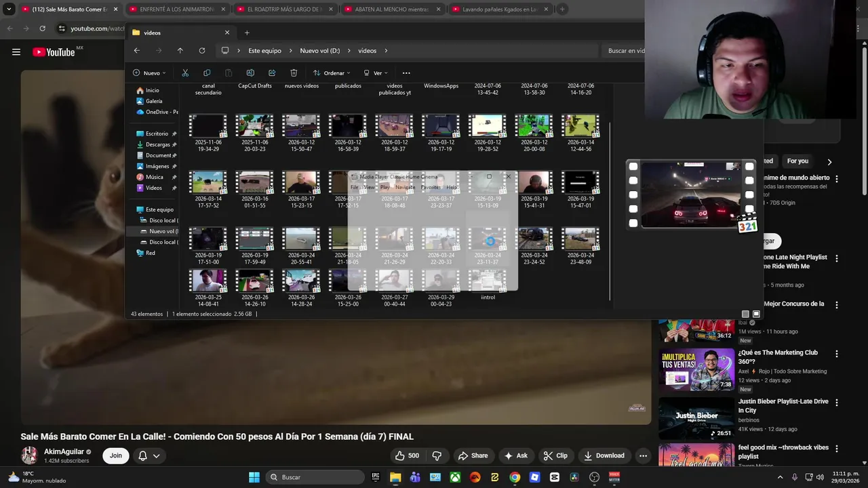868x488 pixels.
Task: Switch to ENFRENTÉ A LOS ANIMATRON Chrome tab
Action: 179,9
